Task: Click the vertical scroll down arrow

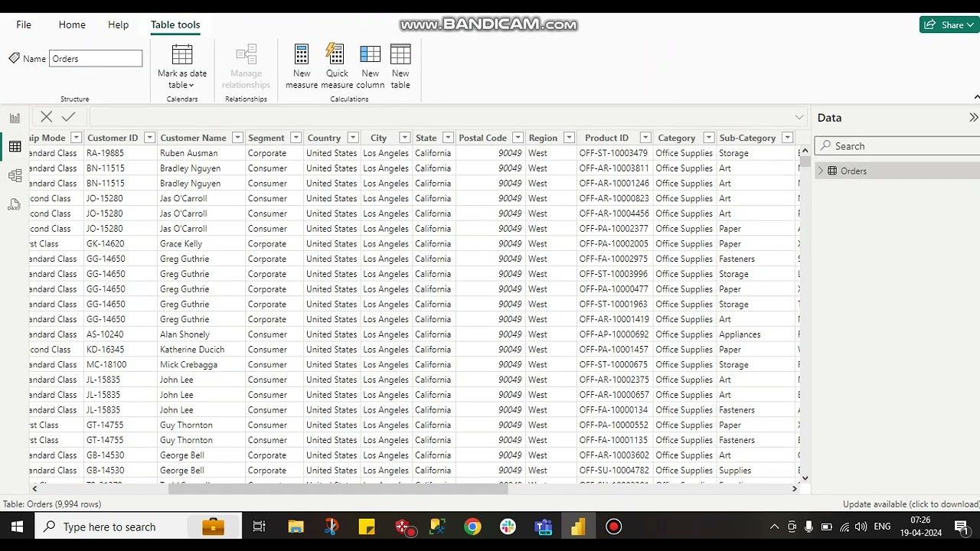Action: point(805,478)
